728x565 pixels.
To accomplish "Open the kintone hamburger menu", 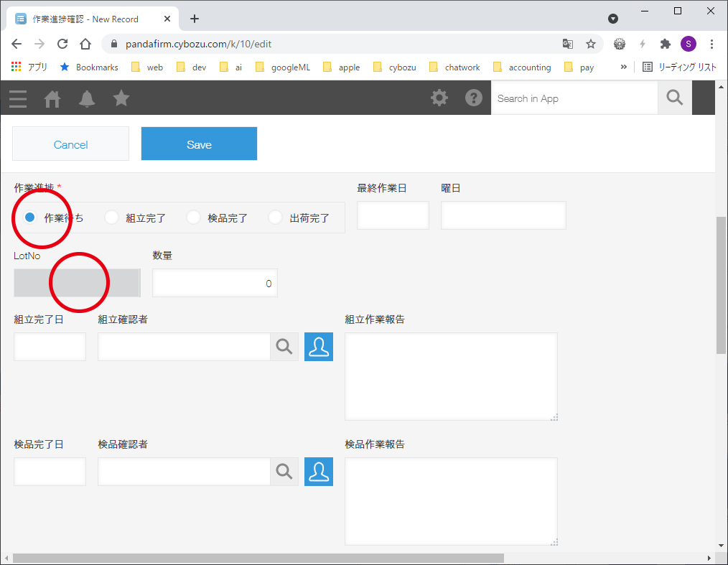I will 18,98.
